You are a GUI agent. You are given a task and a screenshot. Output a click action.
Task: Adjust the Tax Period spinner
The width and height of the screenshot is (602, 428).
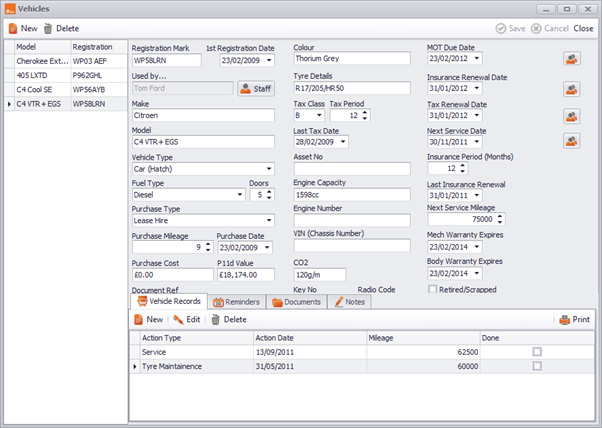pos(365,115)
